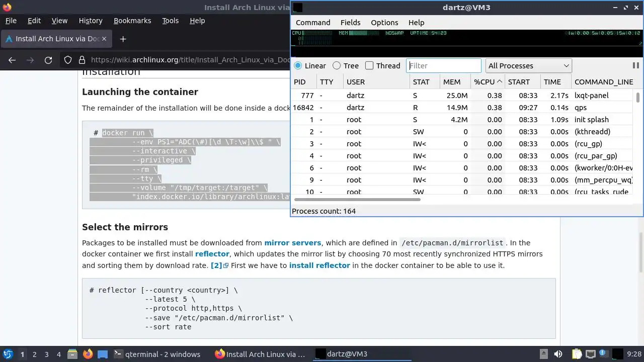Open the Firefox History menu
Viewport: 644px width, 362px height.
point(91,21)
